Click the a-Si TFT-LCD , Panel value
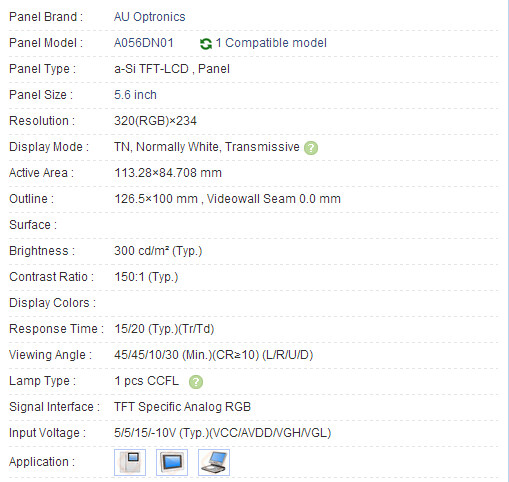This screenshot has height=482, width=509. tap(172, 69)
